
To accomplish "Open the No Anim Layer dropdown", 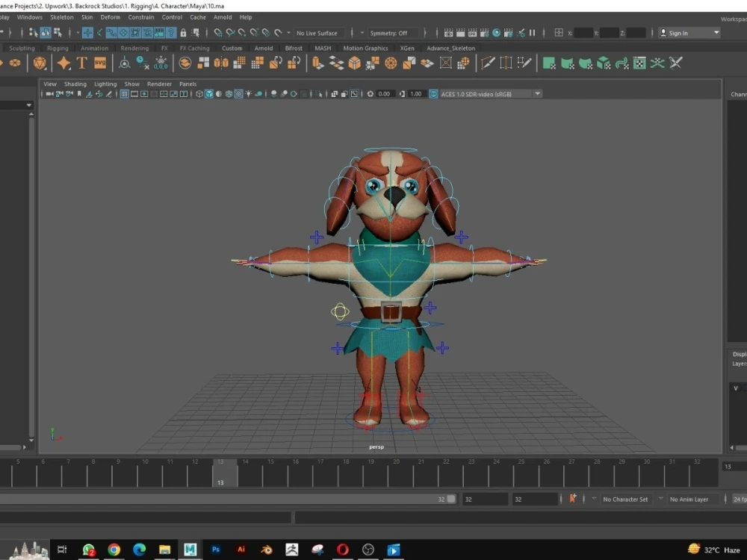I will [687, 499].
